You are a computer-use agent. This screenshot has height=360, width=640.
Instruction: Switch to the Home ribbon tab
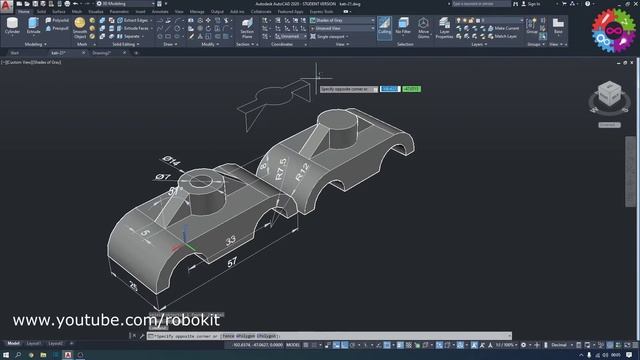(x=24, y=11)
